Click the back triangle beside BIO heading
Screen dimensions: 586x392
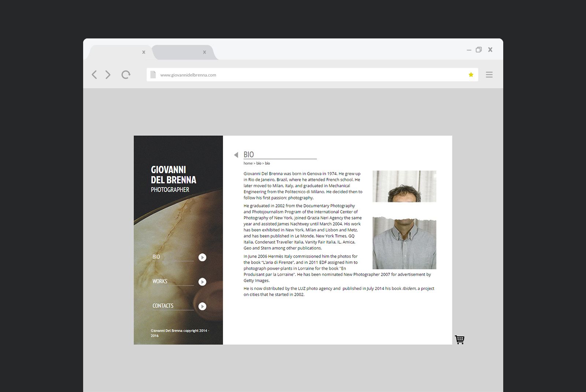pos(236,155)
